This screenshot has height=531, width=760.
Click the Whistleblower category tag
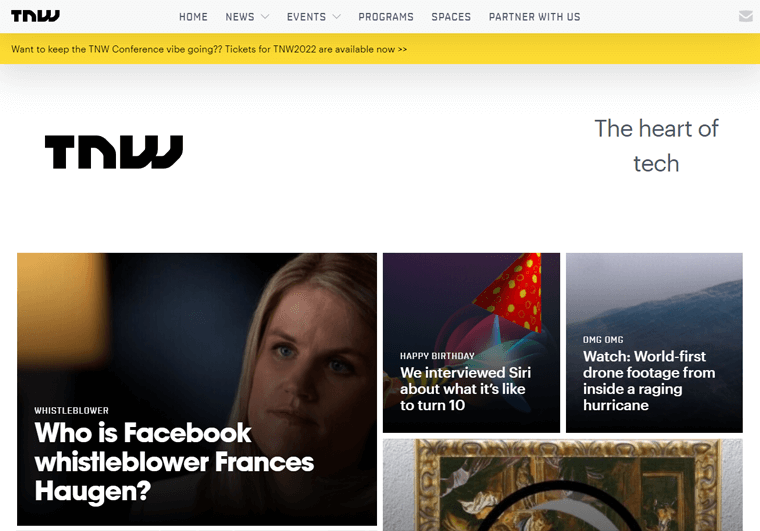[x=71, y=410]
